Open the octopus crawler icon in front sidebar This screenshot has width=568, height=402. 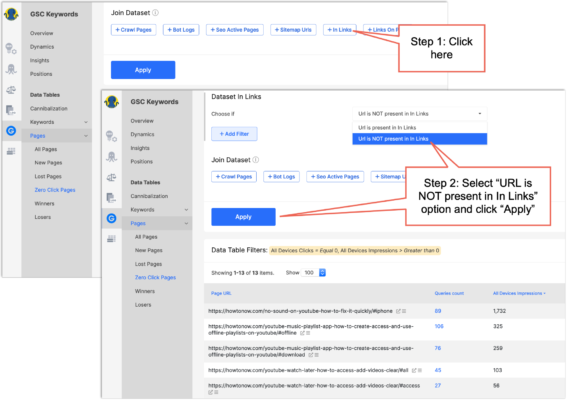112,157
